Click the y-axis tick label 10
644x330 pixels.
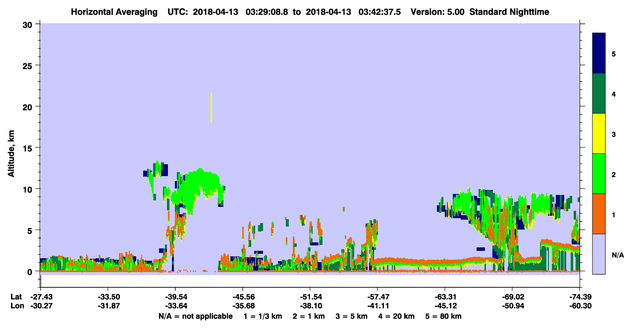point(29,189)
